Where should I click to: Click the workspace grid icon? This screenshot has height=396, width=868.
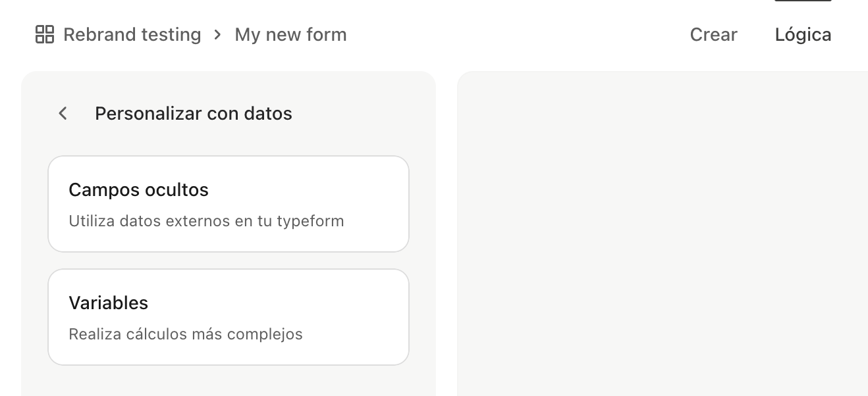[45, 34]
